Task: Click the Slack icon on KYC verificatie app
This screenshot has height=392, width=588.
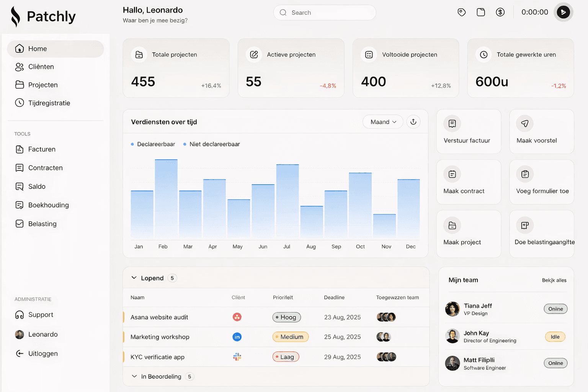Action: tap(237, 356)
